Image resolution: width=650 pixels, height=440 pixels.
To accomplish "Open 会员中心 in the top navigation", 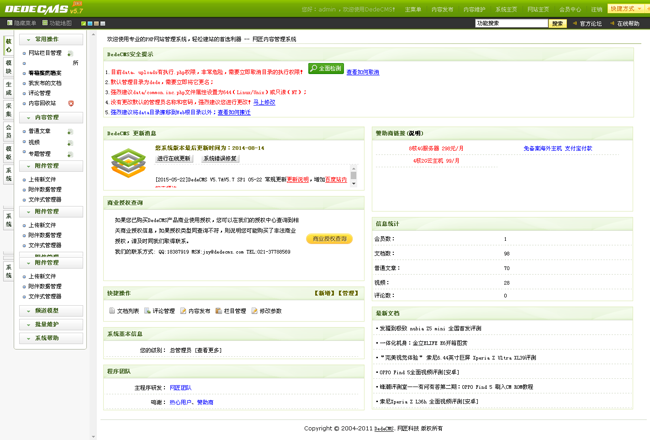I will coord(570,9).
